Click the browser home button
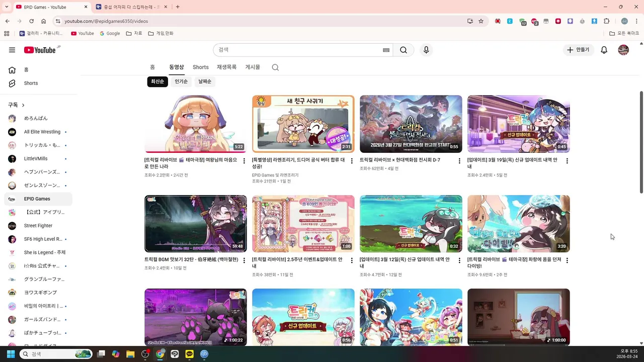The image size is (644, 362). (44, 21)
